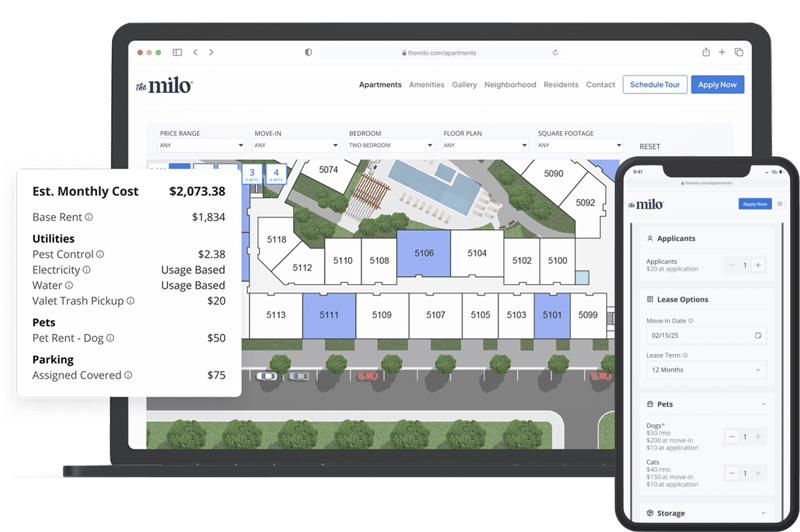Increase Cats count with plus button
Image resolution: width=800 pixels, height=532 pixels.
[758, 473]
